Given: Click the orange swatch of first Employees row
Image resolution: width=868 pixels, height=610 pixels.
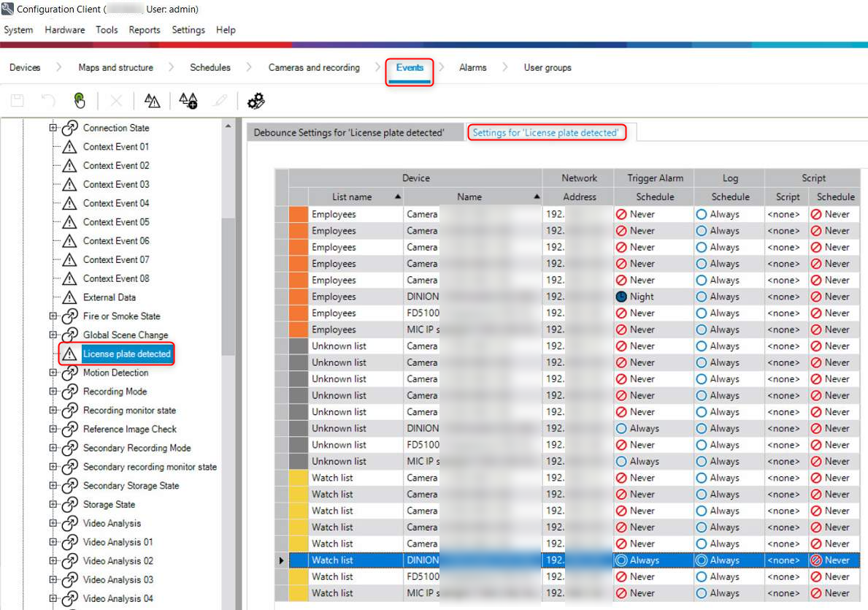Looking at the screenshot, I should [x=299, y=214].
